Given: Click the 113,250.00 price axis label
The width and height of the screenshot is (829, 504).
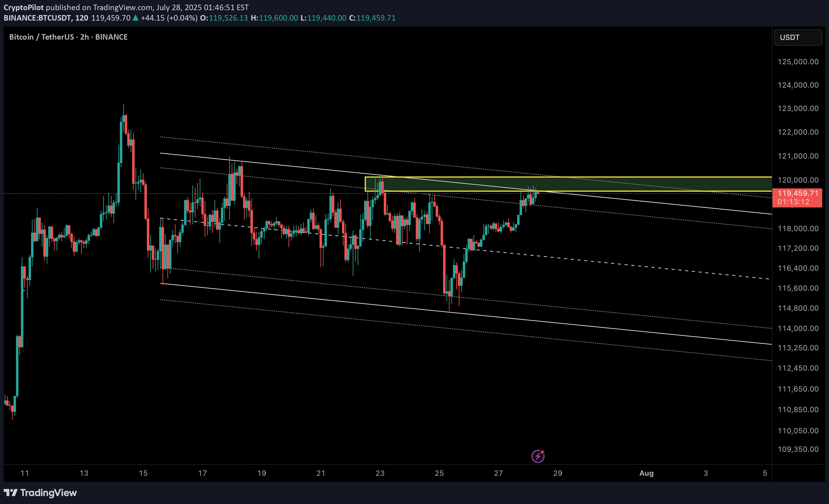Looking at the screenshot, I should tap(798, 348).
